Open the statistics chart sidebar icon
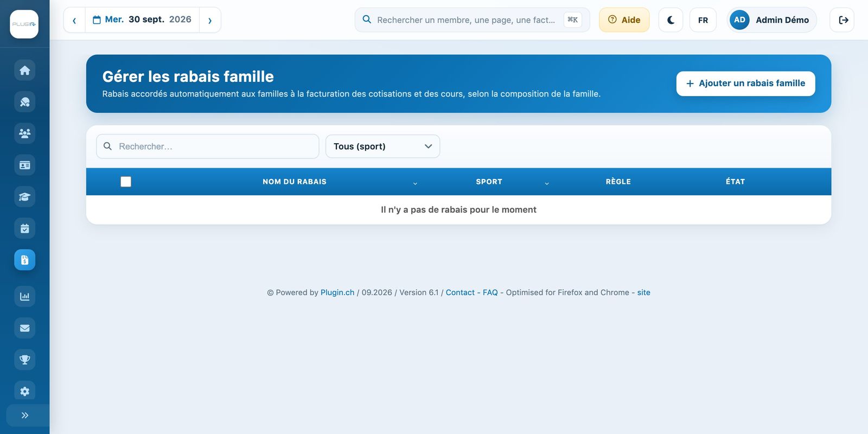The width and height of the screenshot is (868, 434). [x=25, y=296]
